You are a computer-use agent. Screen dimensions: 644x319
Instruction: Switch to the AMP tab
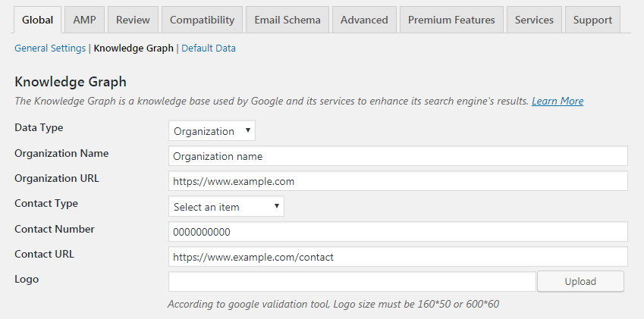click(84, 20)
